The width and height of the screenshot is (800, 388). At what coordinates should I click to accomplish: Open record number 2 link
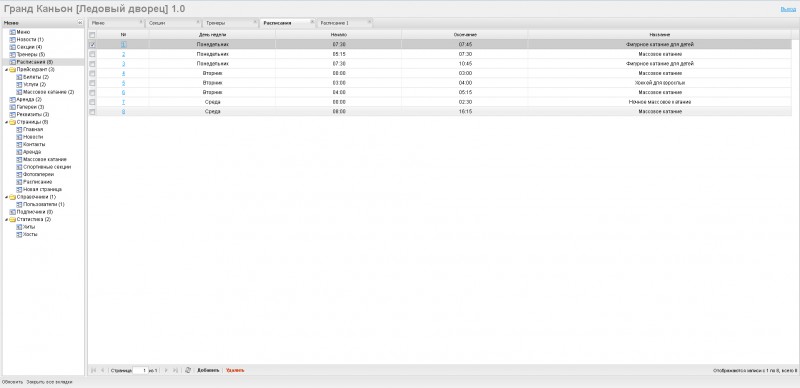point(123,54)
